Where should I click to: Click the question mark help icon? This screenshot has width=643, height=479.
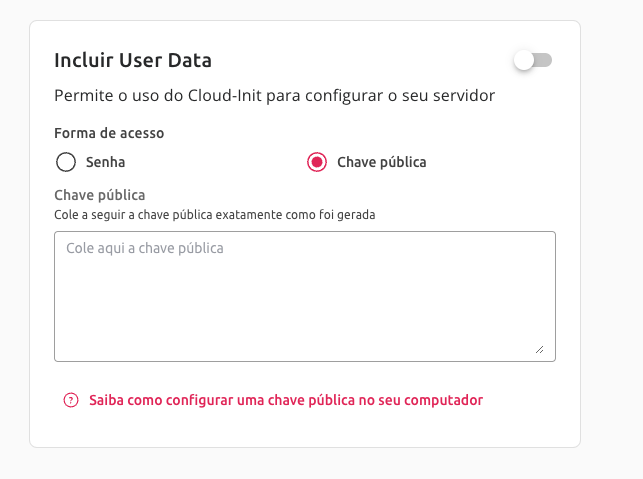[71, 400]
